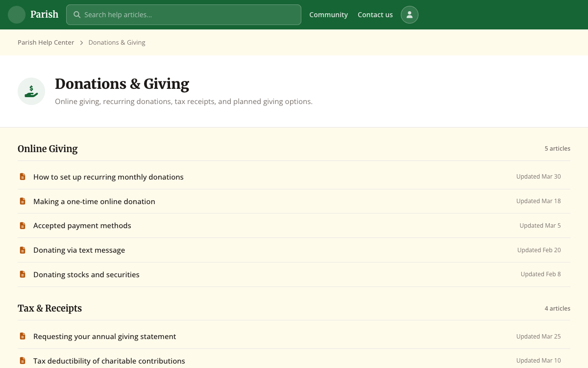The image size is (588, 368).
Task: Click the Updated Mar 5 date
Action: pyautogui.click(x=540, y=226)
